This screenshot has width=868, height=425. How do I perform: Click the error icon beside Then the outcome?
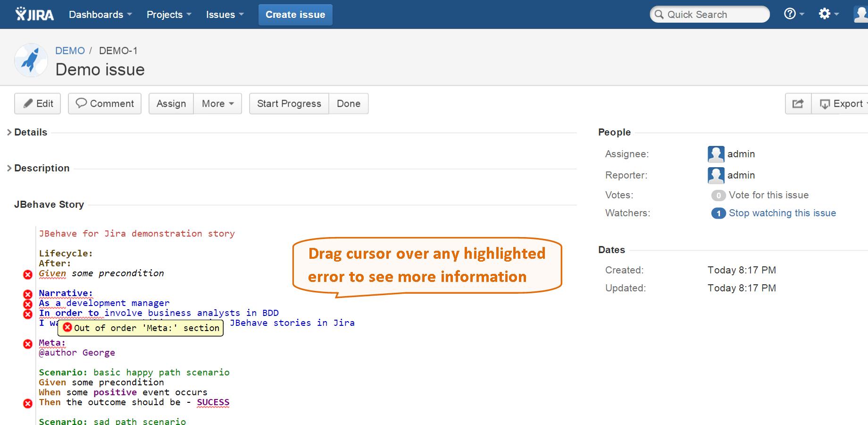tap(28, 403)
